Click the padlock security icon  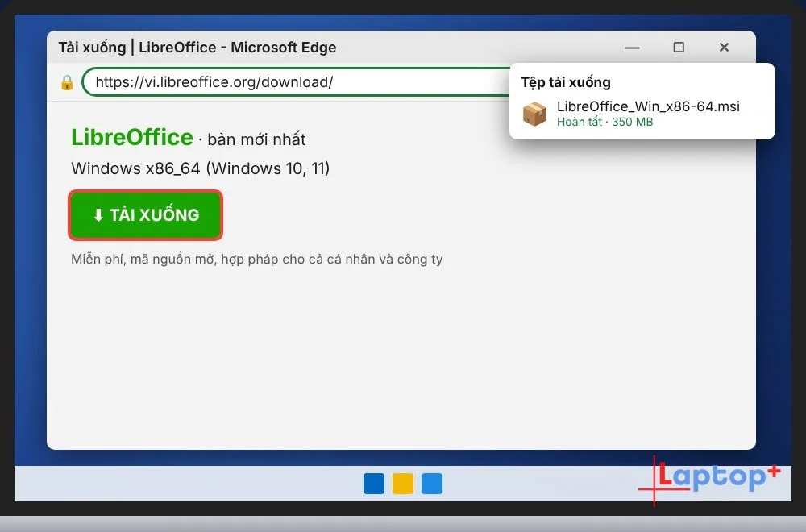pyautogui.click(x=67, y=82)
